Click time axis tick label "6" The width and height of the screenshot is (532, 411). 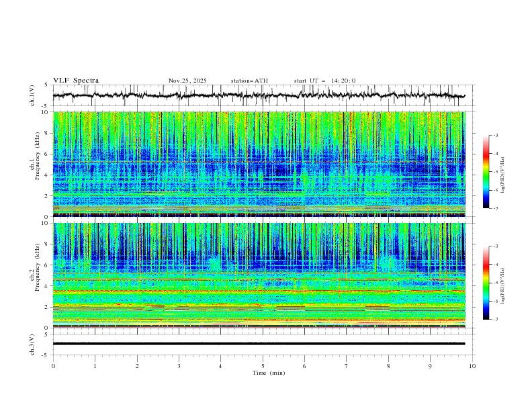pos(304,366)
